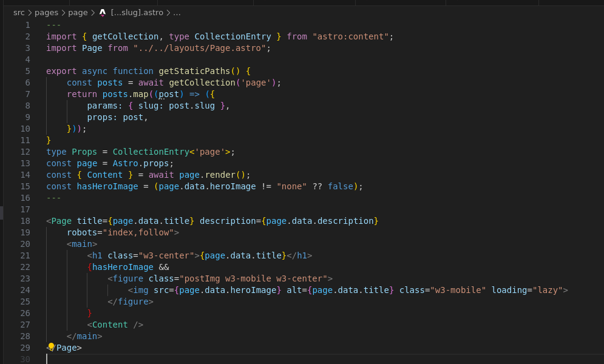Click the Astro file icon in breadcrumbs
Viewport: 604px width, 364px height.
[x=103, y=12]
